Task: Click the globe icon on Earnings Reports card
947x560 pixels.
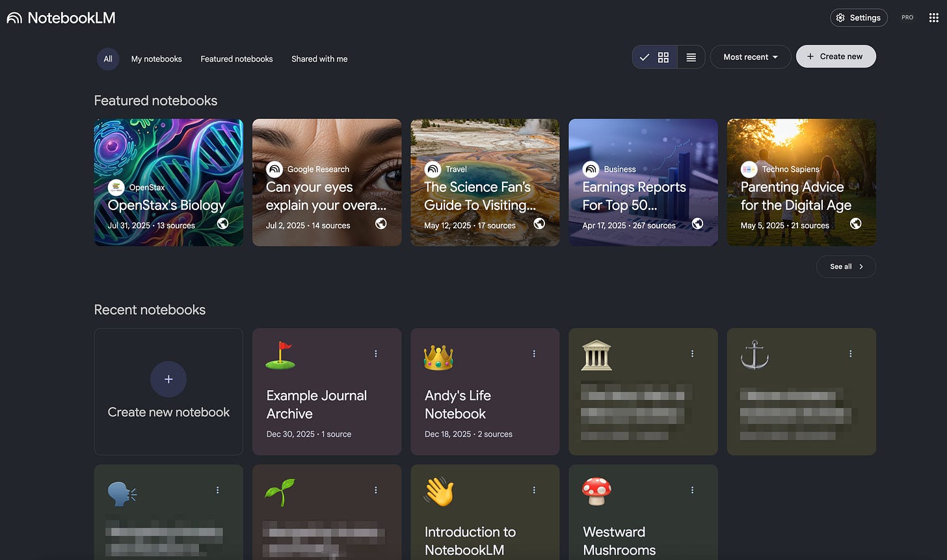Action: pyautogui.click(x=698, y=224)
